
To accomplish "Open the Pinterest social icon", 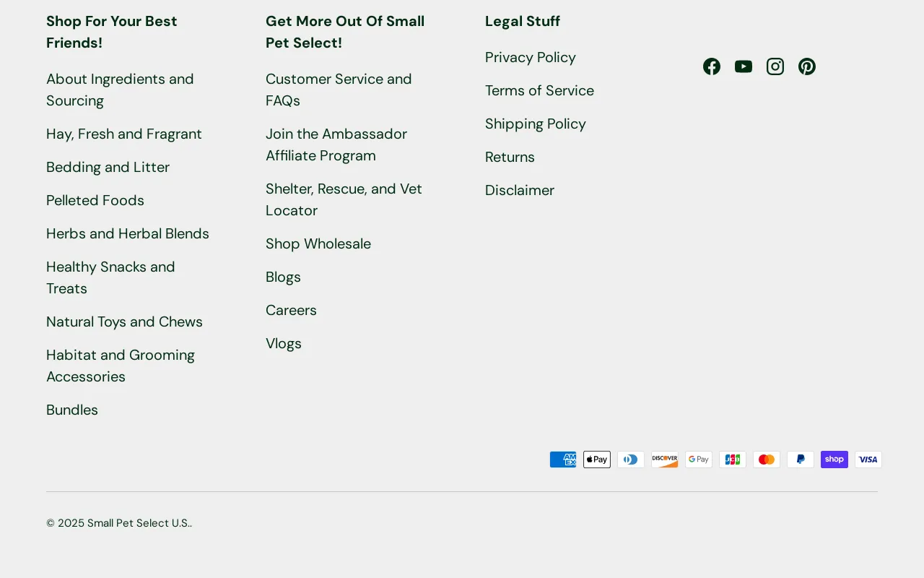I will coord(807,66).
